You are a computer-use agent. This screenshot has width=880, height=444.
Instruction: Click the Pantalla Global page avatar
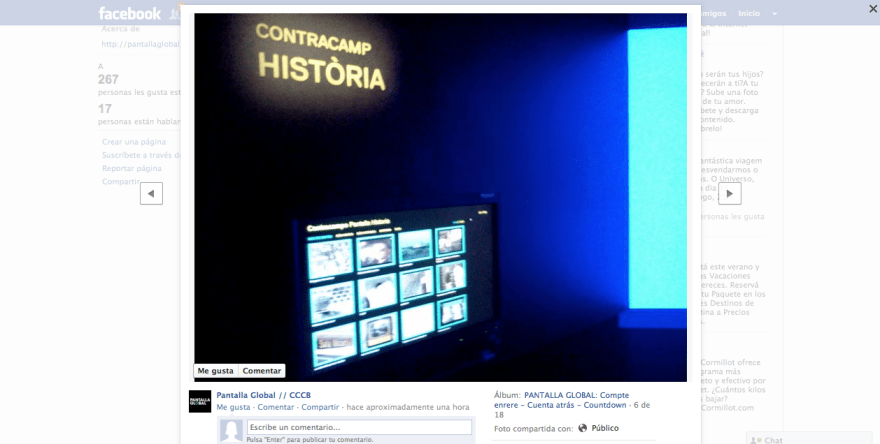pyautogui.click(x=200, y=401)
